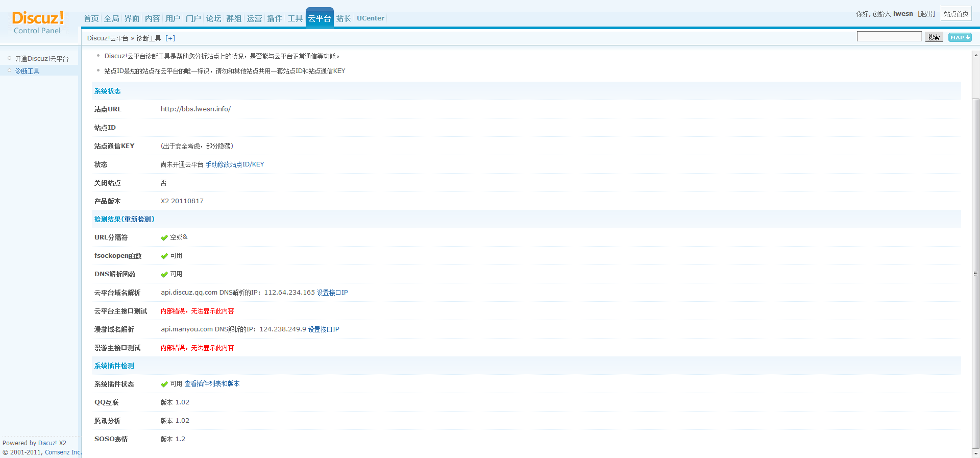The width and height of the screenshot is (980, 458).
Task: Click the 系统状态 section header
Action: 108,91
